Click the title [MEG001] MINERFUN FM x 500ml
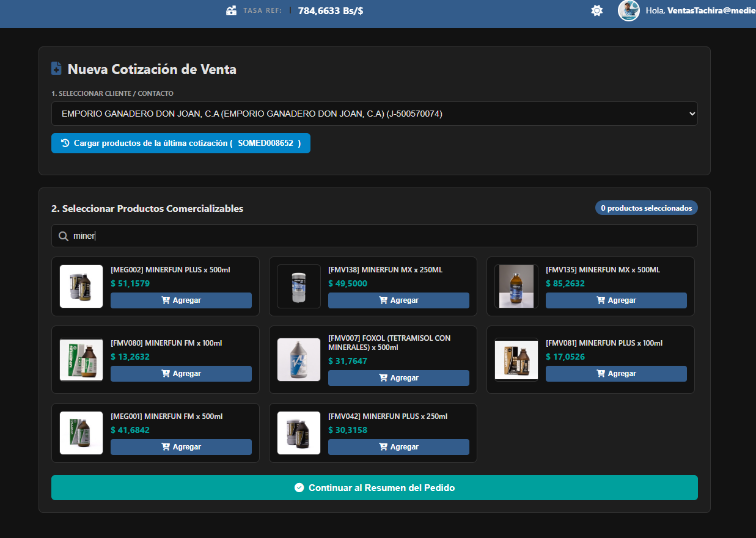Image resolution: width=756 pixels, height=538 pixels. [167, 416]
